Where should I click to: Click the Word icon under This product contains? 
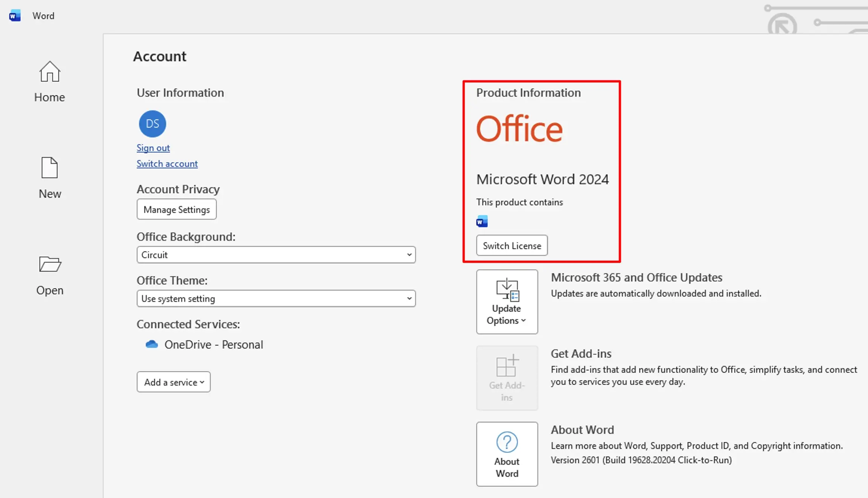482,221
